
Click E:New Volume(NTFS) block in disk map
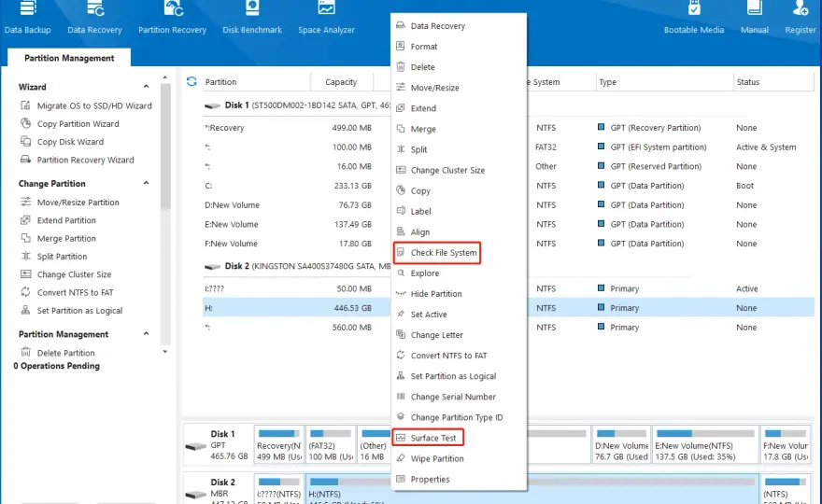click(x=704, y=445)
